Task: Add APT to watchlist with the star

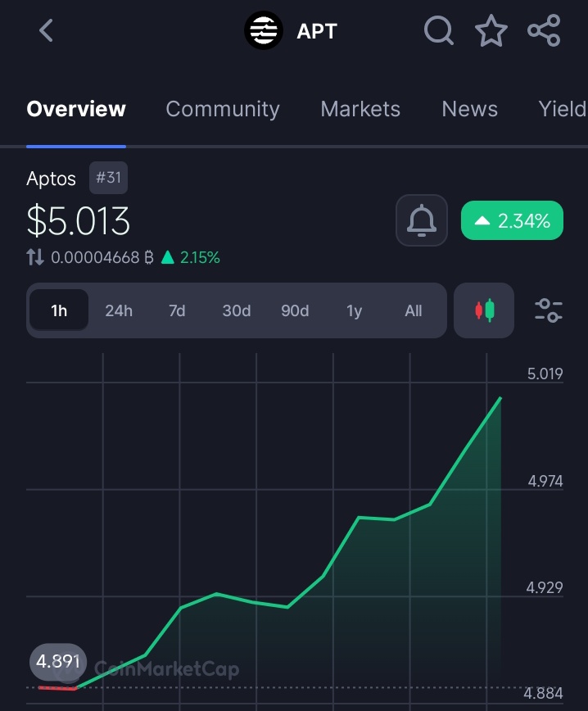Action: (x=491, y=30)
